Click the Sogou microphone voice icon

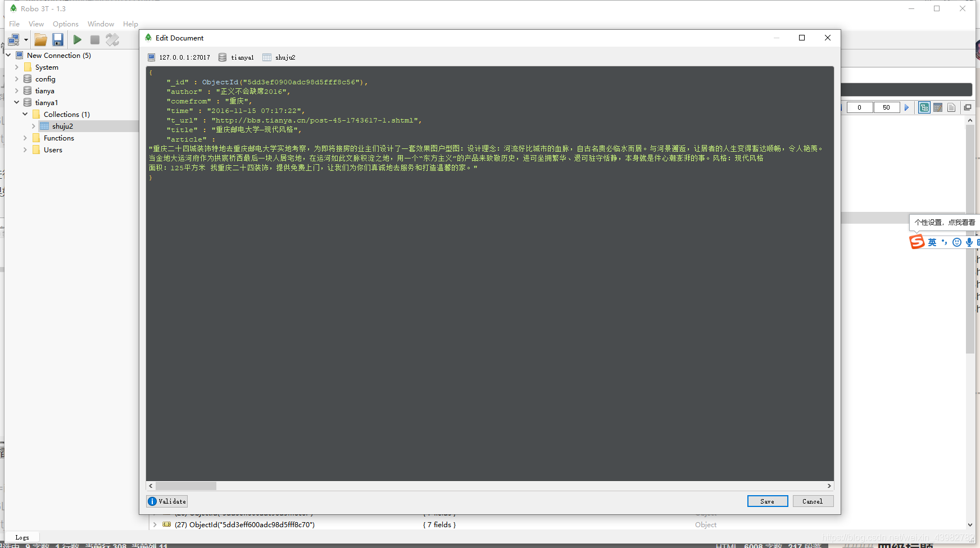tap(969, 242)
